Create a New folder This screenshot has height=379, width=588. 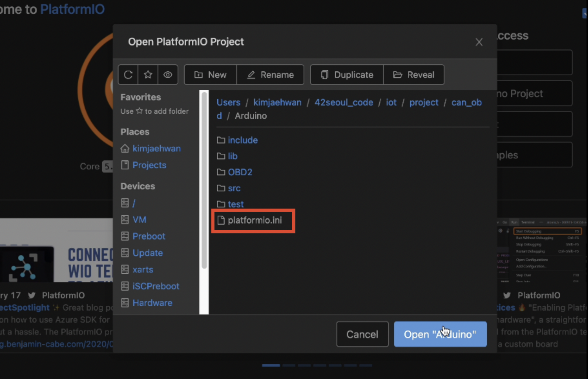[x=211, y=75]
